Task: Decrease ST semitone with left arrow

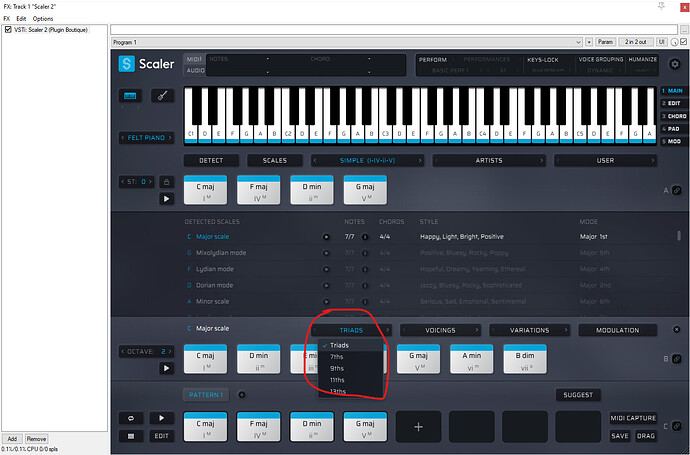Action: click(123, 181)
